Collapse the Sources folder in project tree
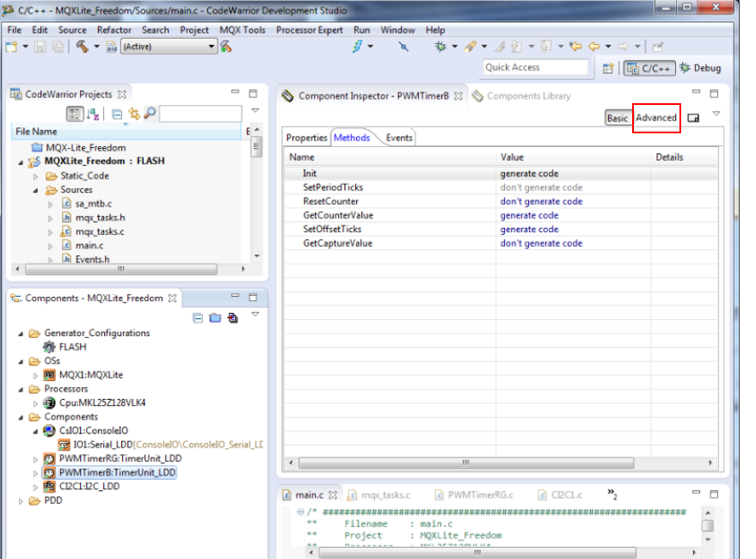756x559 pixels. (35, 191)
